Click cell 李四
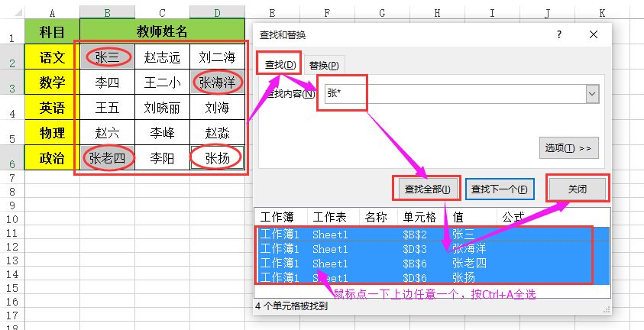The image size is (644, 330). tap(107, 82)
